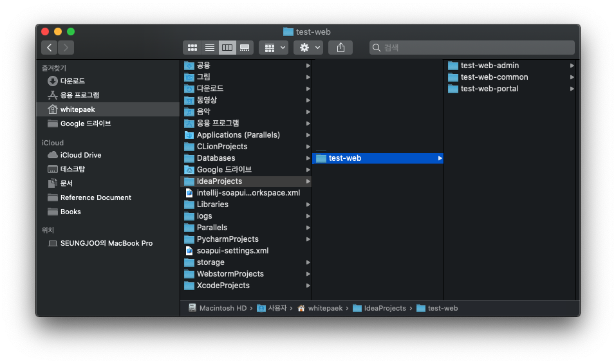616x364 pixels.
Task: Select the test-web-common folder
Action: pyautogui.click(x=510, y=77)
